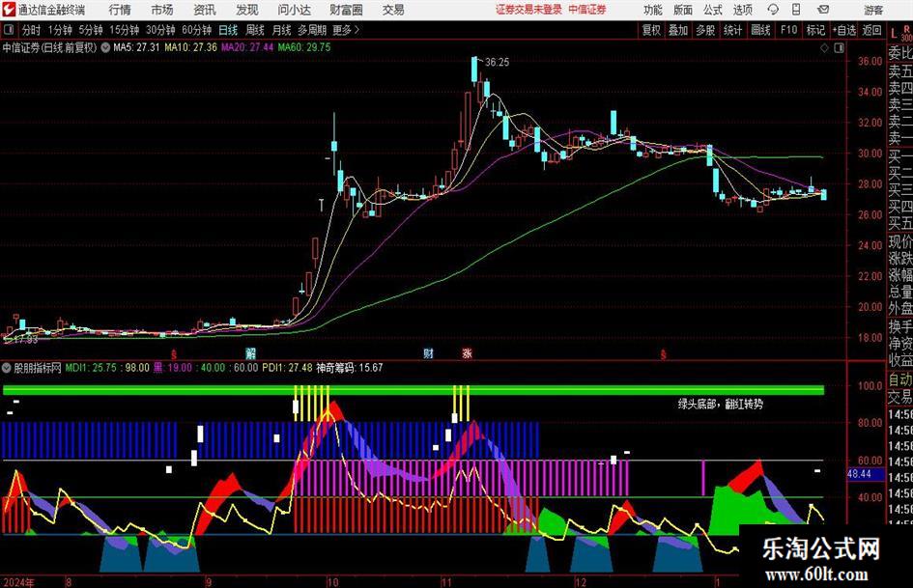Switch to the 15分钟 period tab
This screenshot has height=588, width=913.
[125, 30]
